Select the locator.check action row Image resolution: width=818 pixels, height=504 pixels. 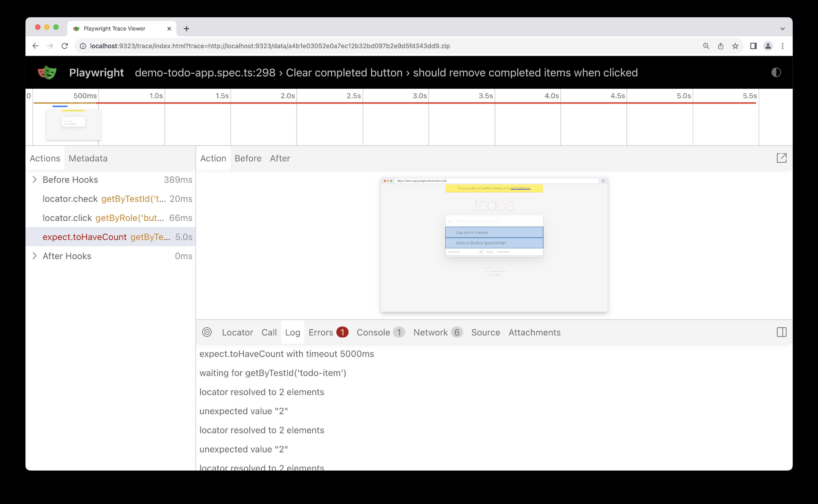[110, 199]
